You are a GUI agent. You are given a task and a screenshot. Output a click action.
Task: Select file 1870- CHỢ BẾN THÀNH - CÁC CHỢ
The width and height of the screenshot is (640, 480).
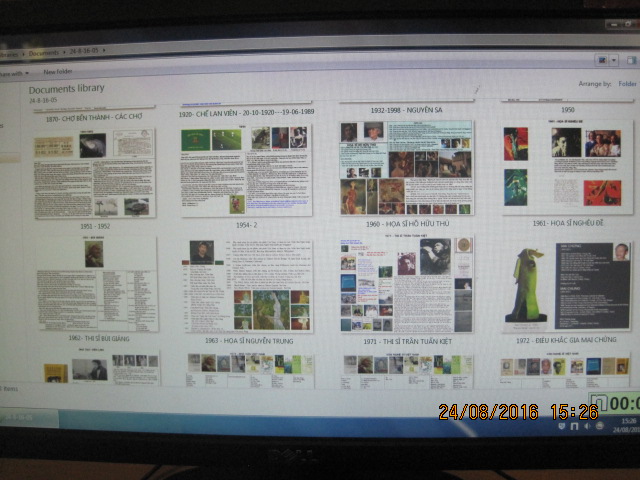click(94, 117)
